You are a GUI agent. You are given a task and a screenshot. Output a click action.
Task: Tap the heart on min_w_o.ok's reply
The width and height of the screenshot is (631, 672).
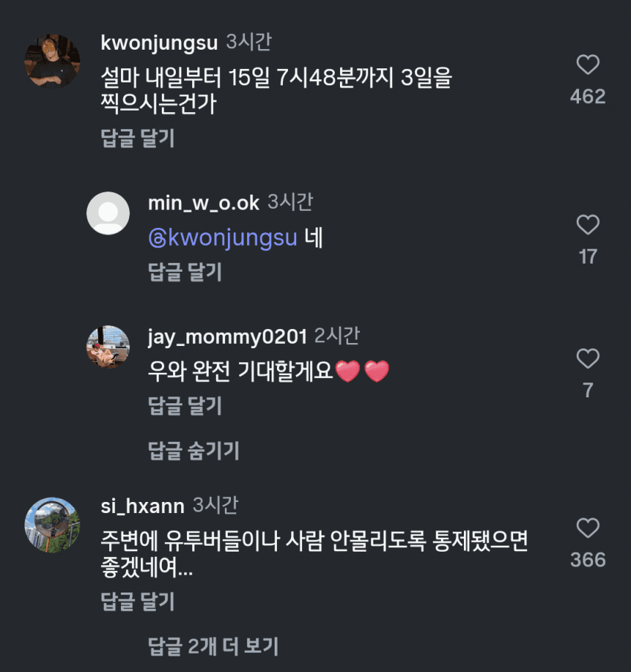coord(587,225)
